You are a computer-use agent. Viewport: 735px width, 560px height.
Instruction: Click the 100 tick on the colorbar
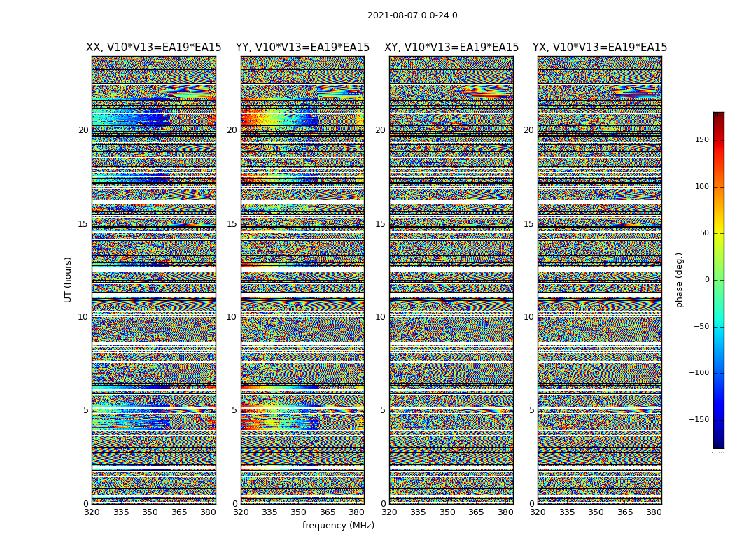click(x=701, y=186)
